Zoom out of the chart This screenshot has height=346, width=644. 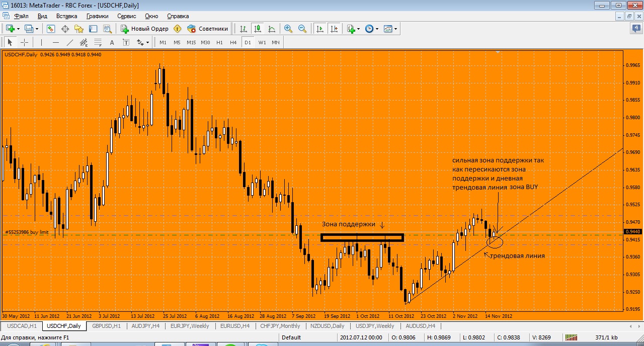tap(302, 29)
